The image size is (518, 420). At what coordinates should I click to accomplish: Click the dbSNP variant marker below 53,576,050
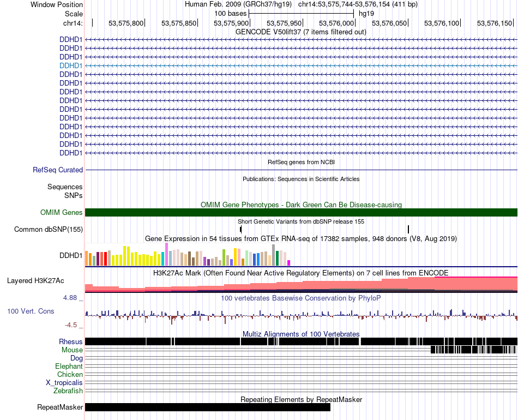pyautogui.click(x=408, y=229)
